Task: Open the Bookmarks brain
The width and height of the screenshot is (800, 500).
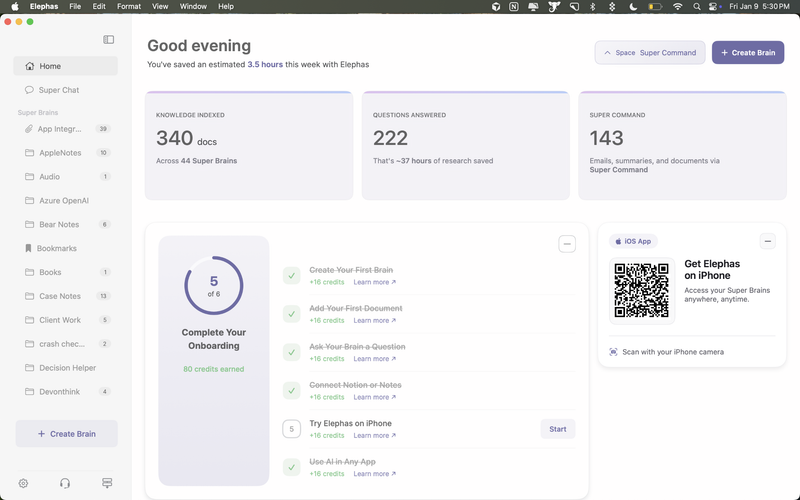Action: (x=65, y=248)
